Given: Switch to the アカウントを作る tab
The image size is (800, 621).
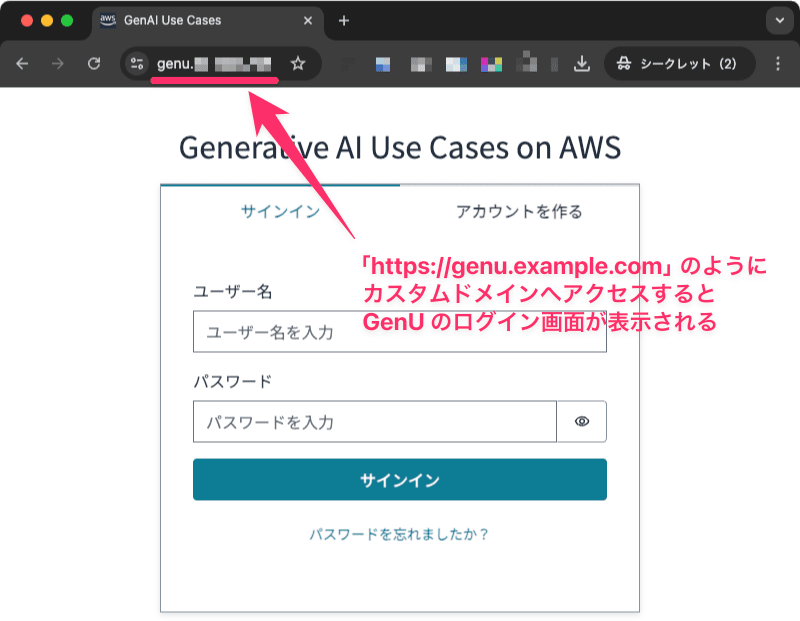Looking at the screenshot, I should point(519,211).
